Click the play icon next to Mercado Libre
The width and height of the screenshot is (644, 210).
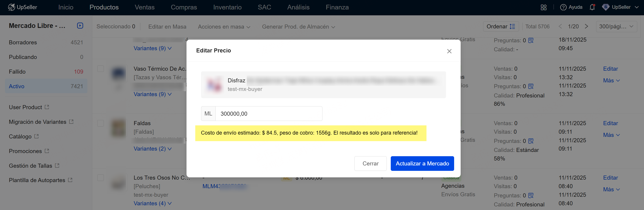click(80, 25)
